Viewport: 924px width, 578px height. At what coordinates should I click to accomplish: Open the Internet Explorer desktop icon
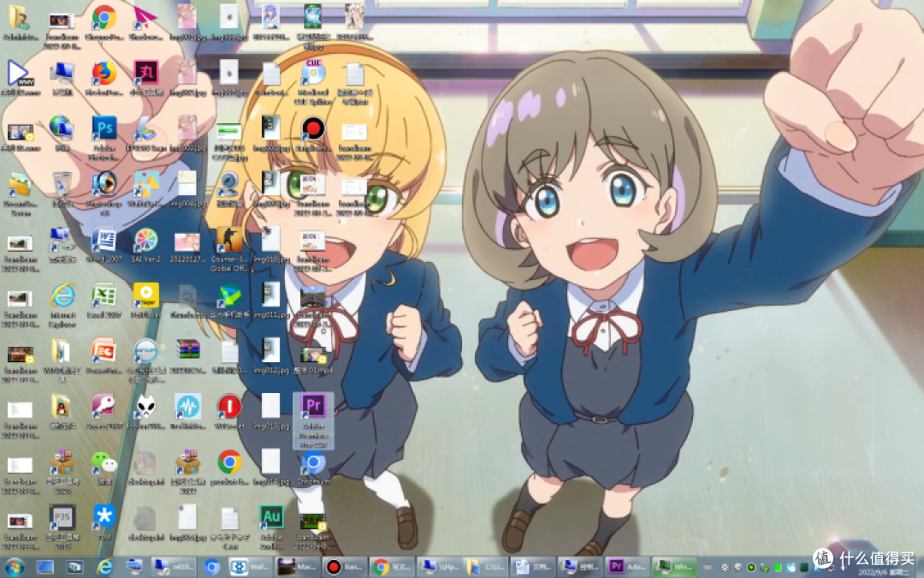pos(62,306)
